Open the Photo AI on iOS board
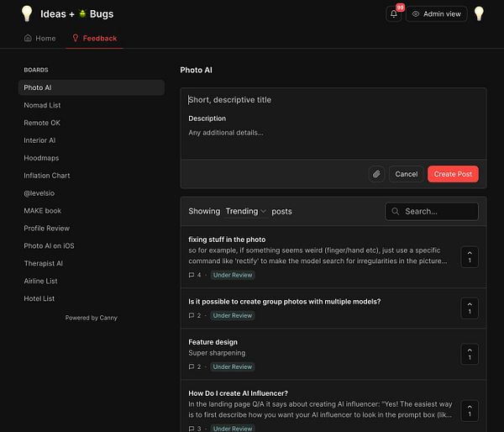Screen dimensions: 504x432 [x=49, y=245]
